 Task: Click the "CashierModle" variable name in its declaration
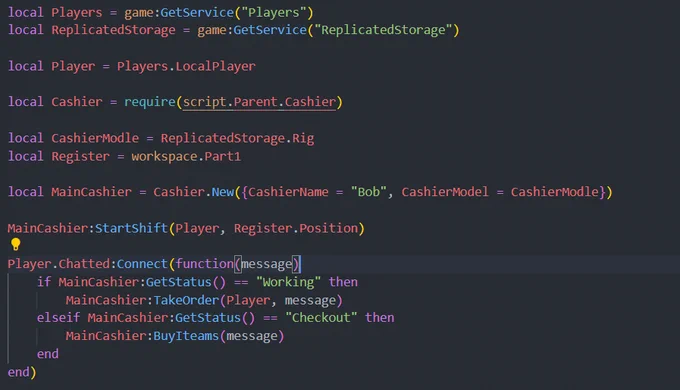[x=95, y=138]
